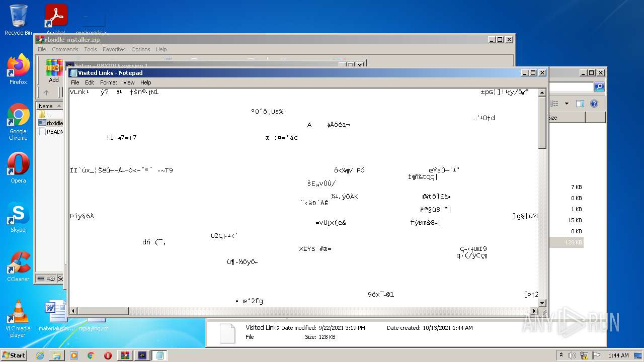The width and height of the screenshot is (644, 362).
Task: Click Notepad horizontal scrollbar right arrow
Action: point(534,311)
